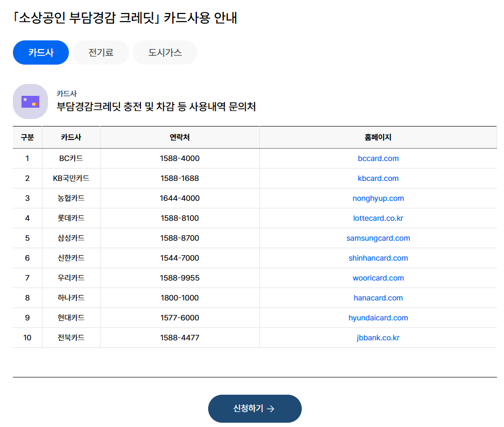This screenshot has width=504, height=427.
Task: Go to samsungcard.com link
Action: coord(378,238)
